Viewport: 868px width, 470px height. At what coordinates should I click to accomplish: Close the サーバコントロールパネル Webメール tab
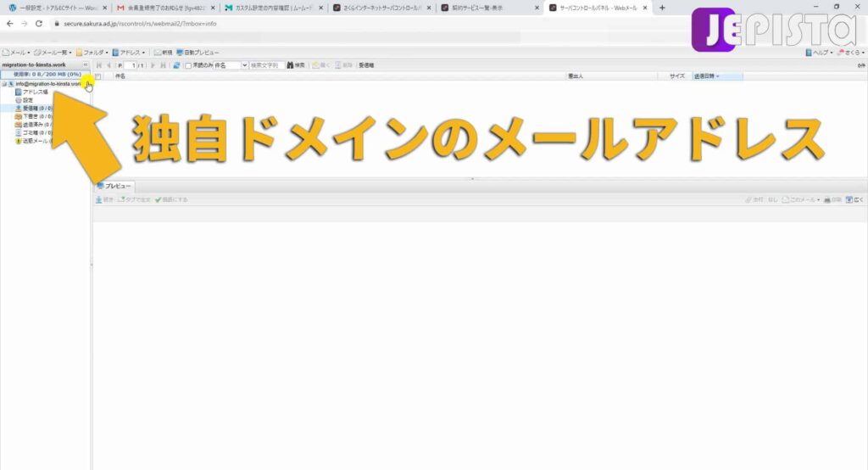pos(645,8)
